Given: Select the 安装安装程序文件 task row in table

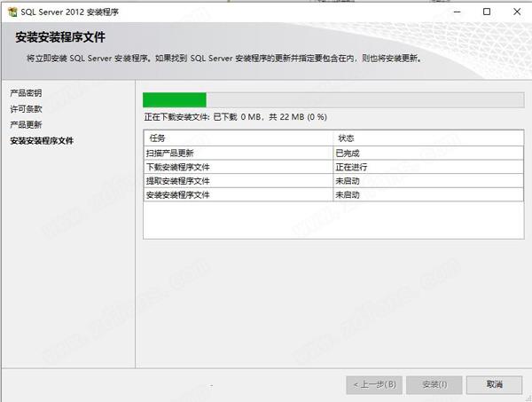Looking at the screenshot, I should [x=333, y=195].
